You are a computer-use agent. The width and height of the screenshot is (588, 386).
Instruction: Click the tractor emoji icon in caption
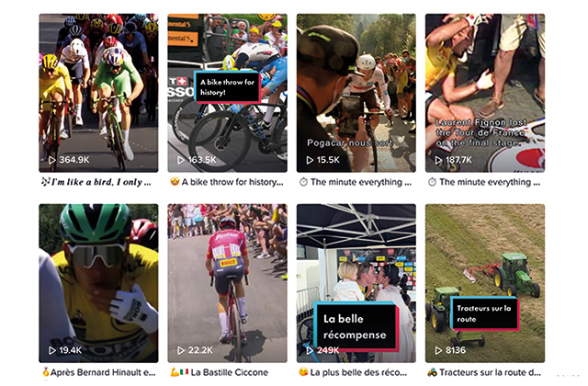click(433, 372)
